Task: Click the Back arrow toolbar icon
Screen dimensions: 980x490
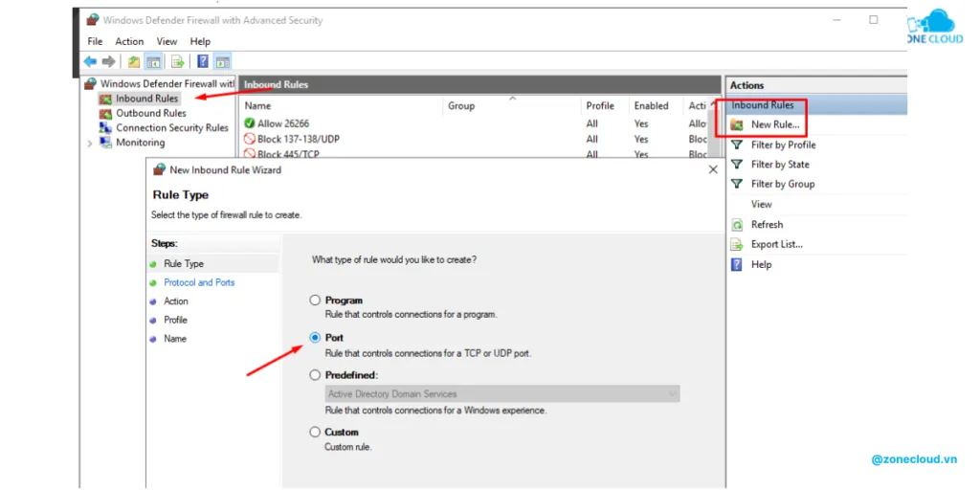Action: pyautogui.click(x=91, y=61)
